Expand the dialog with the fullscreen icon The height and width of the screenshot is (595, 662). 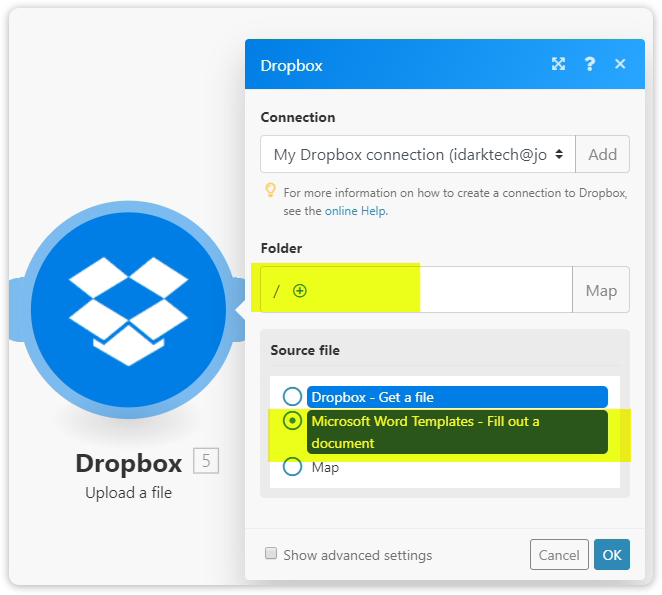558,64
